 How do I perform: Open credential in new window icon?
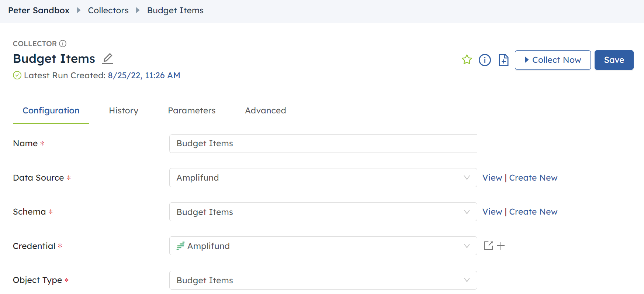pyautogui.click(x=488, y=246)
